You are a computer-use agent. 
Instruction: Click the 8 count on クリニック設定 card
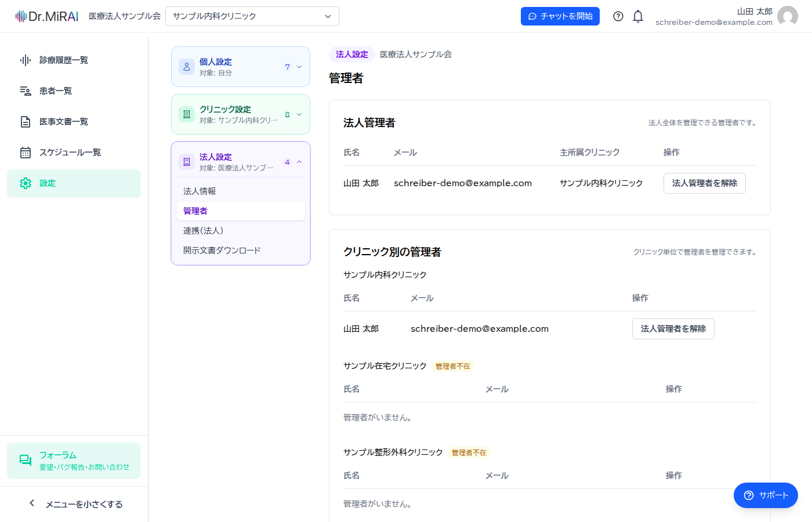pos(287,115)
